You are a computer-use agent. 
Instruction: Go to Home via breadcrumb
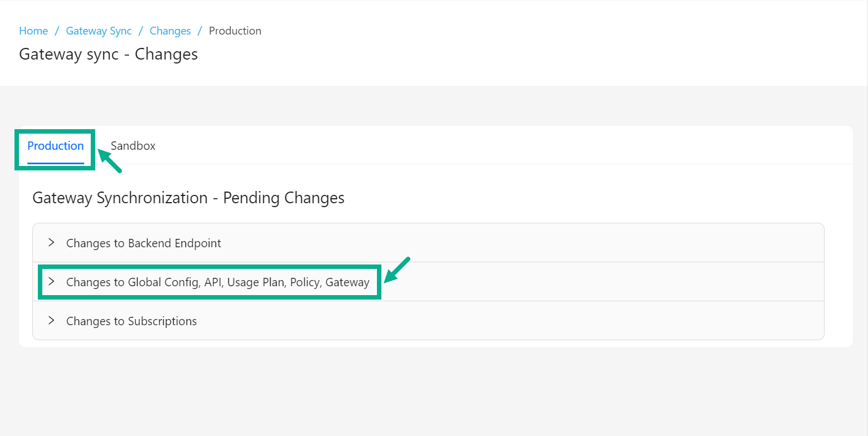tap(33, 31)
